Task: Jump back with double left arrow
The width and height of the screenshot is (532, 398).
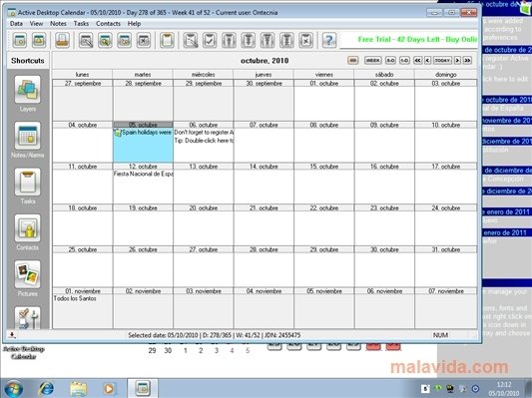Action: 417,60
